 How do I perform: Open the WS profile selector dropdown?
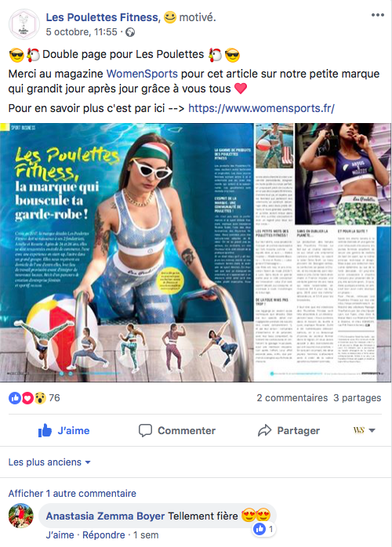pyautogui.click(x=364, y=430)
